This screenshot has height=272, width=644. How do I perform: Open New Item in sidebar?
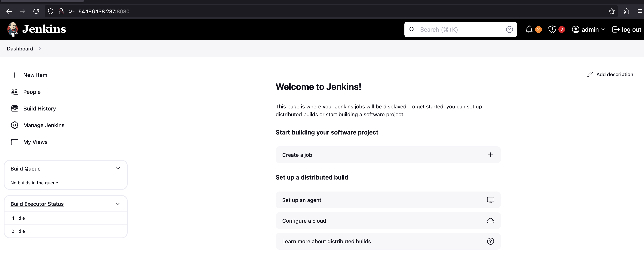point(35,75)
